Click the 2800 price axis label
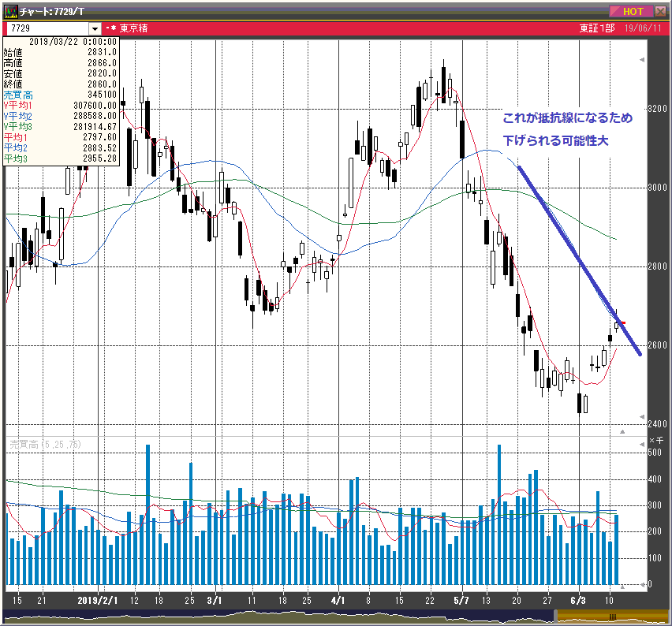This screenshot has width=672, height=626. coord(658,266)
